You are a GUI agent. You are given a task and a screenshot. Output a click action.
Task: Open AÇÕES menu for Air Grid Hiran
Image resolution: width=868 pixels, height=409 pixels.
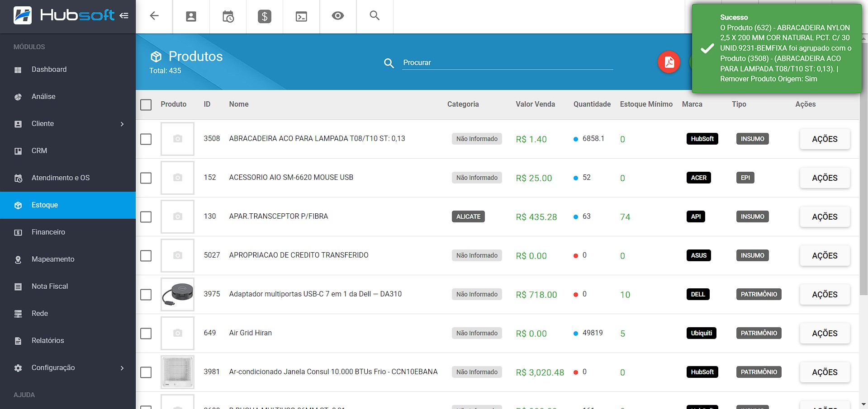click(x=825, y=334)
